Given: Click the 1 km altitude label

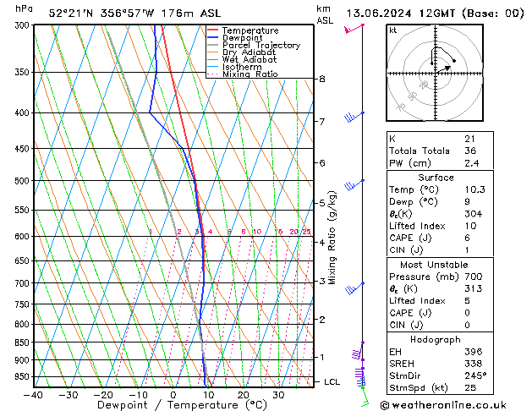Looking at the screenshot, I should coord(322,357).
